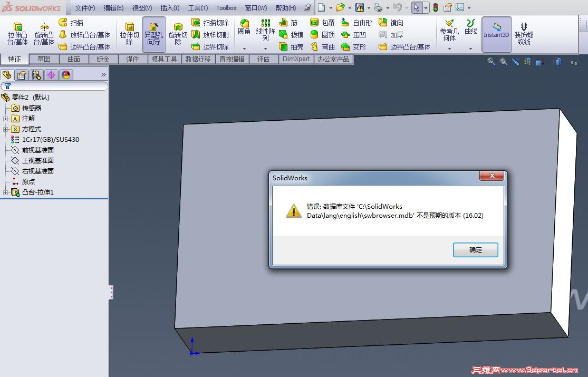Image resolution: width=588 pixels, height=377 pixels.
Task: Open the FeatureManager design tree tab
Action: tap(7, 75)
